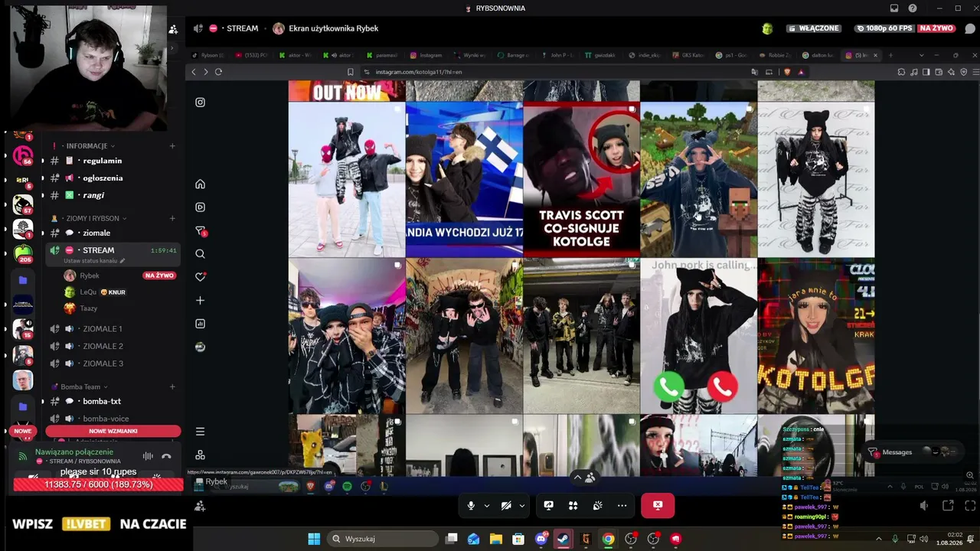Open the soundboard button in call controls
This screenshot has height=551, width=980.
click(x=597, y=505)
